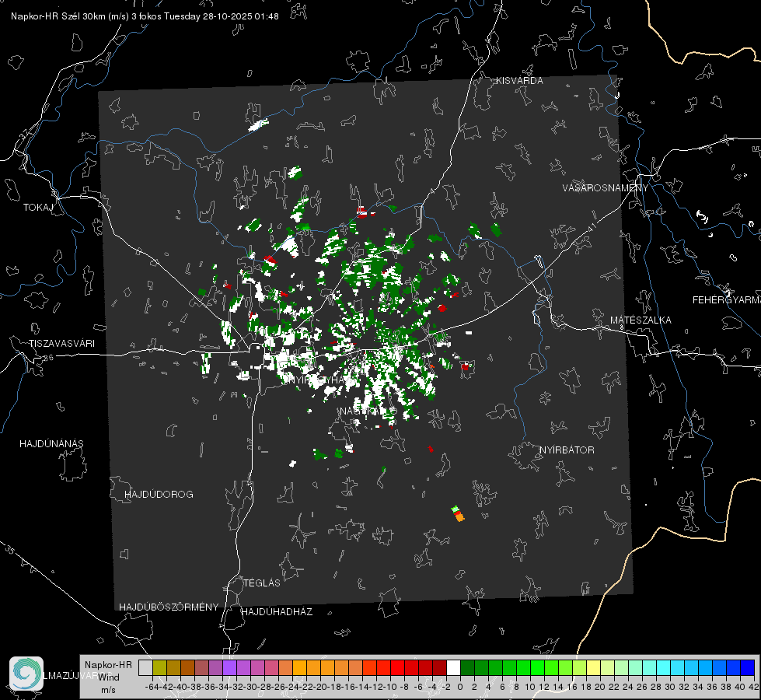This screenshot has width=761, height=700.
Task: Click the HAJDÚNÁNÁS city label
Action: [51, 444]
